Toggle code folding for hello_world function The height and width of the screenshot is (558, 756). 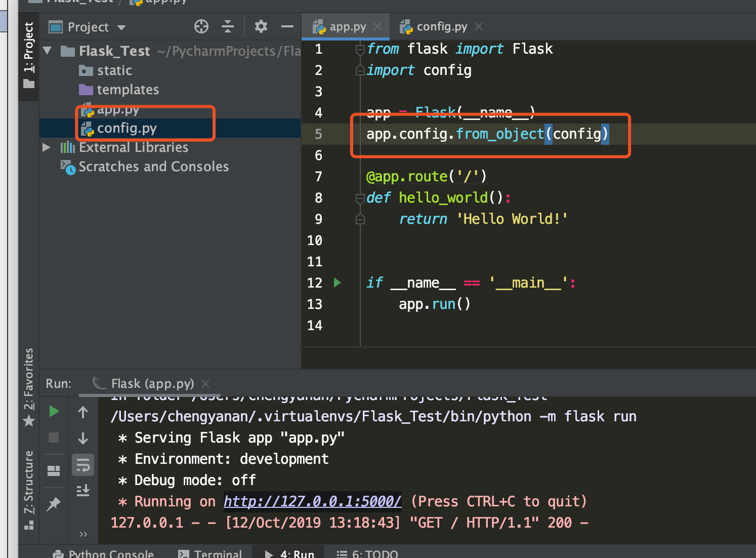(x=360, y=198)
